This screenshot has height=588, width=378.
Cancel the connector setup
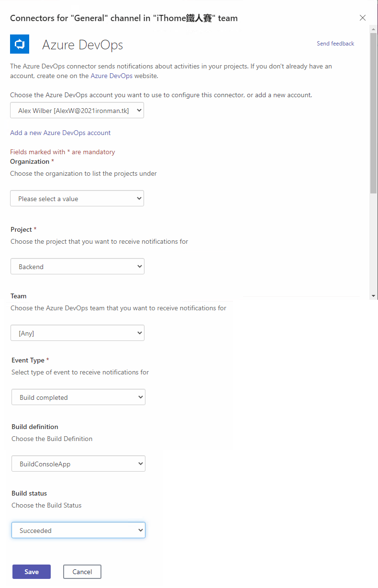[x=82, y=572]
